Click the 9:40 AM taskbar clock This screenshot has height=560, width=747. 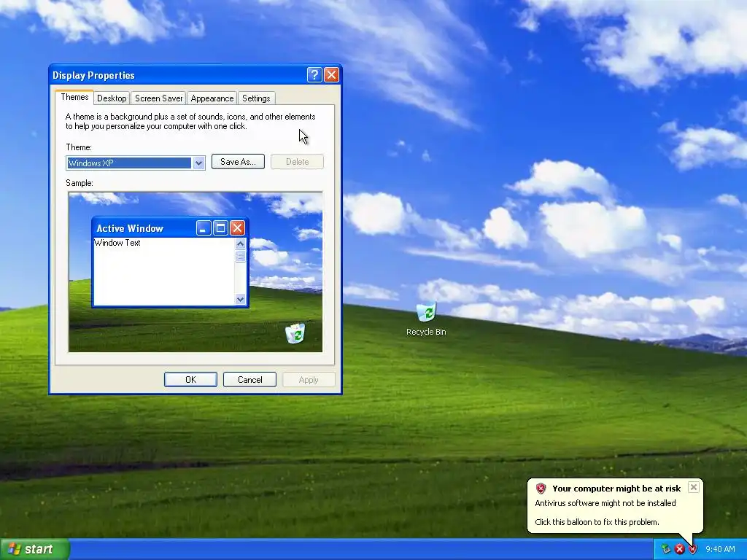[720, 549]
